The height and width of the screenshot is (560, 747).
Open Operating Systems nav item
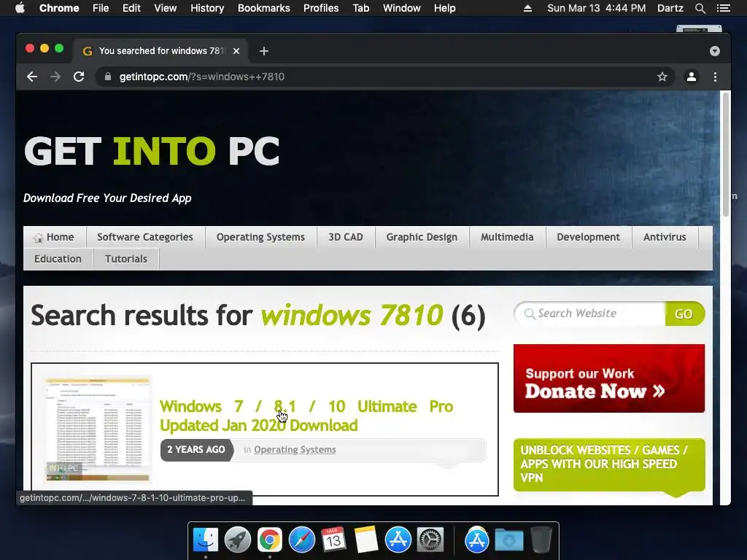coord(260,237)
